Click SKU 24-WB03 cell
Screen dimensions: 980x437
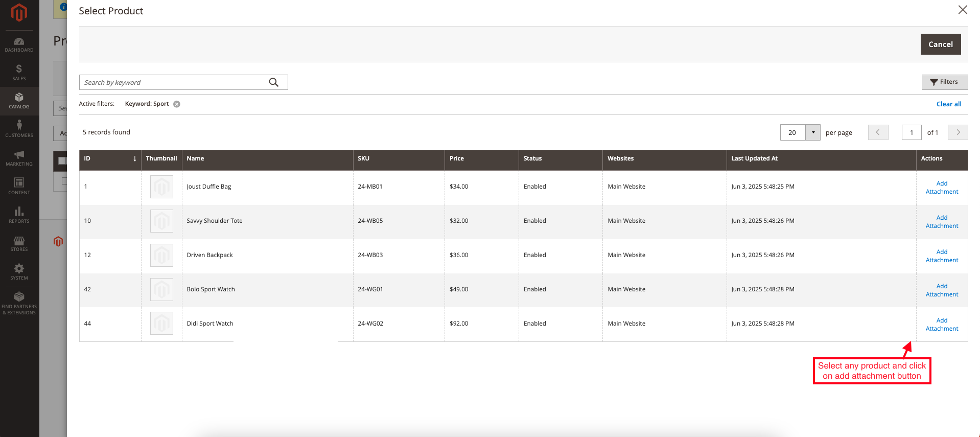[399, 256]
